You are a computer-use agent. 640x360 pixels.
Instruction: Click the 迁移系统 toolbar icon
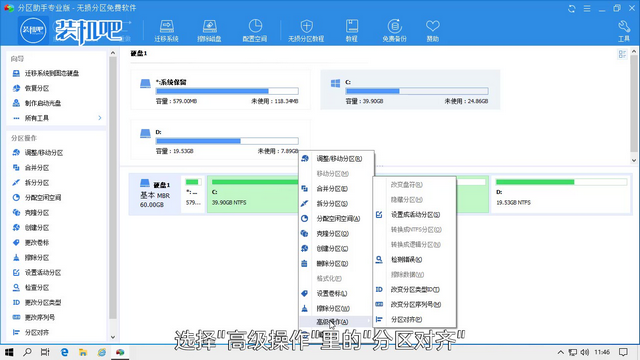(x=166, y=31)
